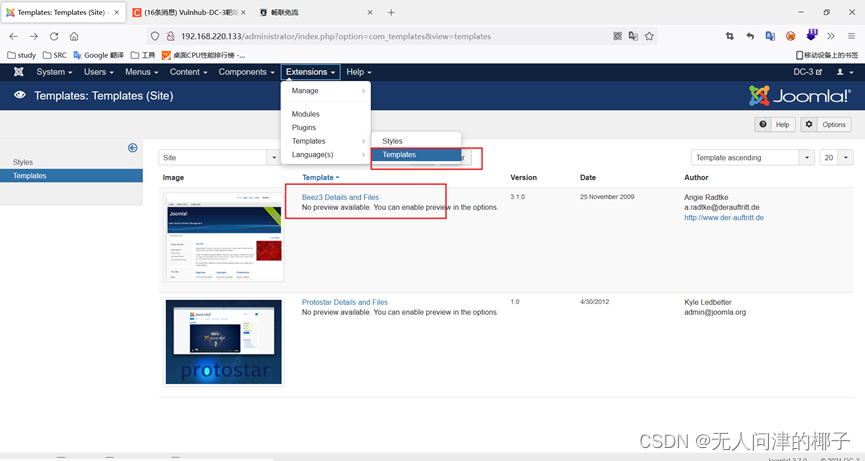Open the System menu
The image size is (865, 461).
pyautogui.click(x=54, y=72)
